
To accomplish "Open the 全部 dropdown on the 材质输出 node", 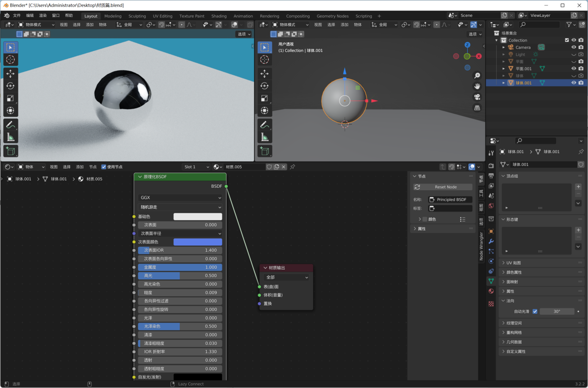I will [286, 277].
